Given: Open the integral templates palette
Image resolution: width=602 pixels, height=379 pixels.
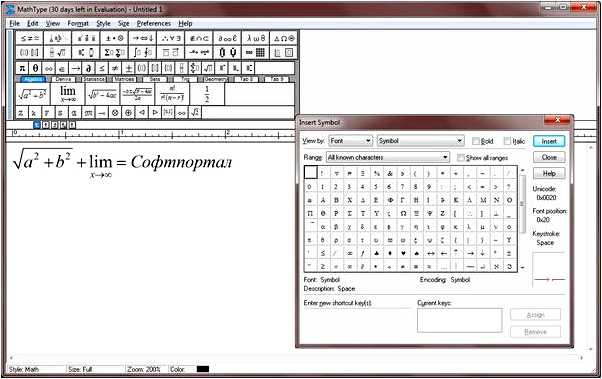Looking at the screenshot, I should 142,52.
